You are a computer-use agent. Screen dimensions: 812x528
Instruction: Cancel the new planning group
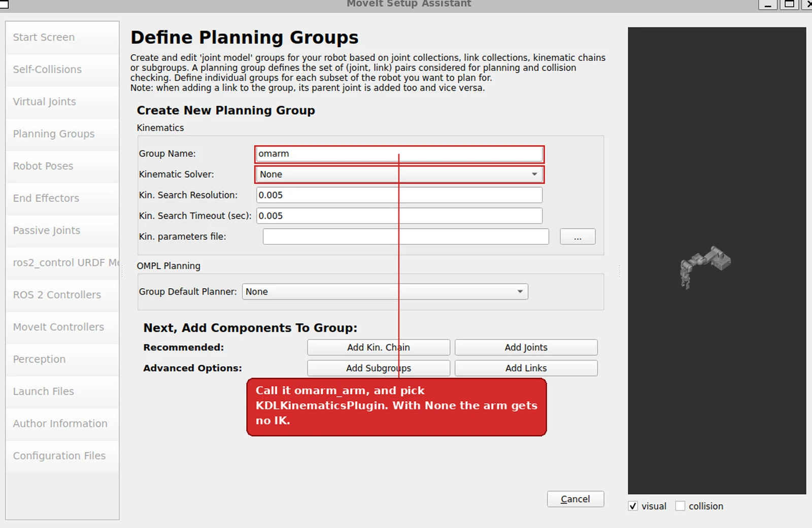576,499
